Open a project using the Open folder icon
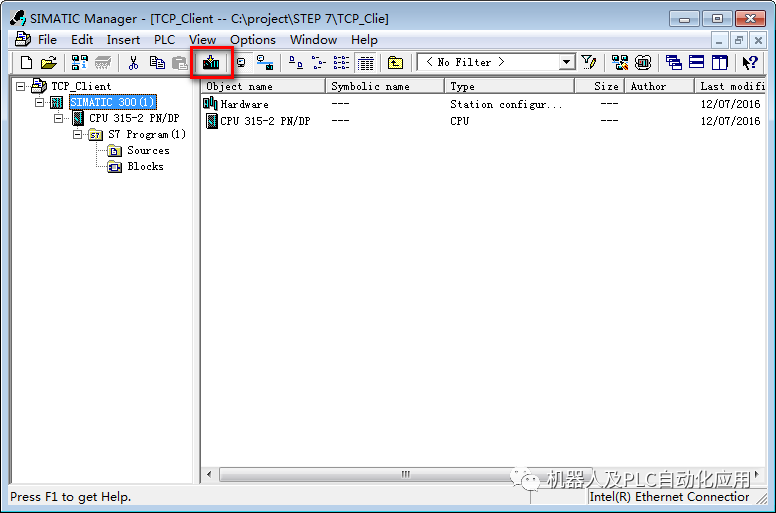The image size is (776, 513). 48,62
